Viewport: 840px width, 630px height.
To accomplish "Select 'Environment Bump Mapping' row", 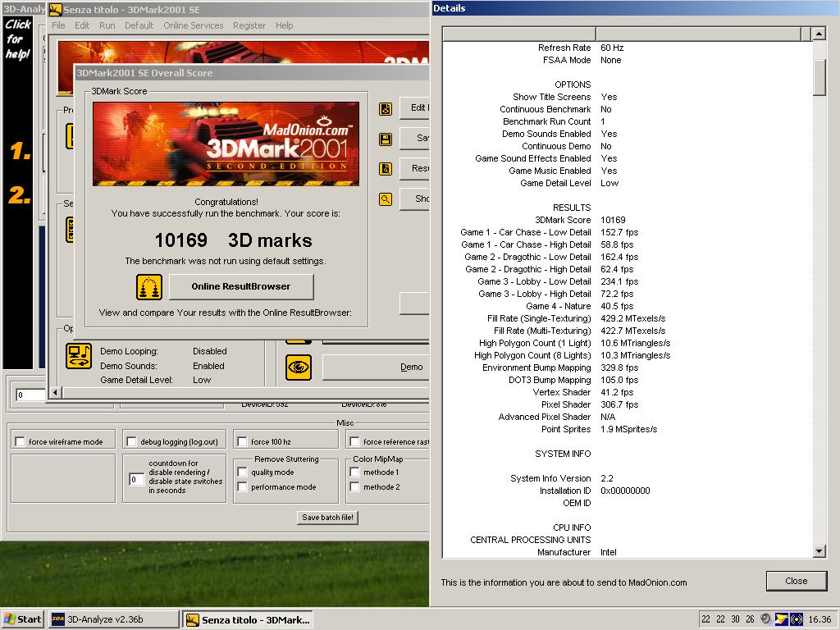I will pos(628,367).
